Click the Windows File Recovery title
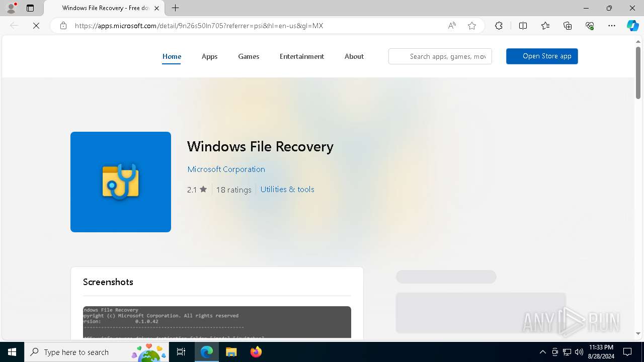Screen dimensions: 644x362 pyautogui.click(x=260, y=146)
